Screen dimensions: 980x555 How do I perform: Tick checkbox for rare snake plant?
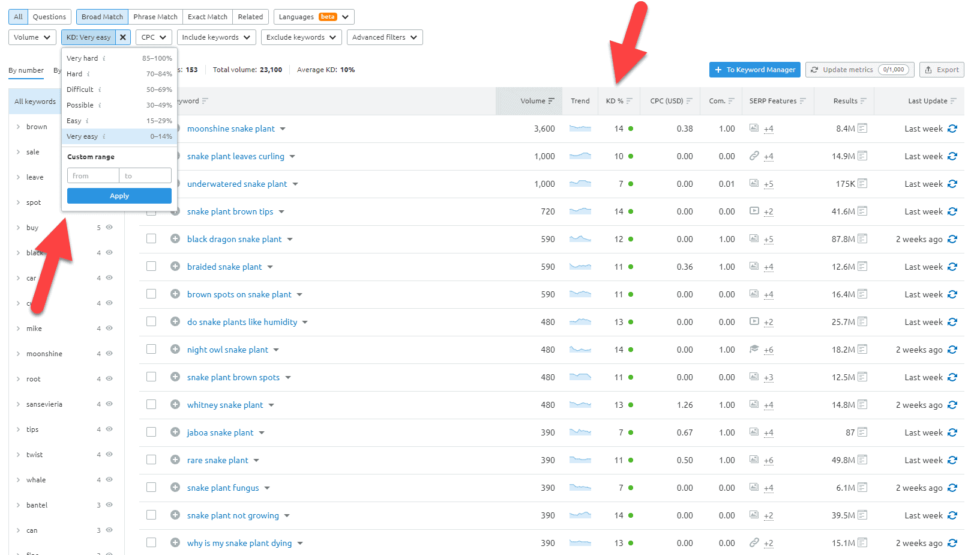pyautogui.click(x=151, y=459)
